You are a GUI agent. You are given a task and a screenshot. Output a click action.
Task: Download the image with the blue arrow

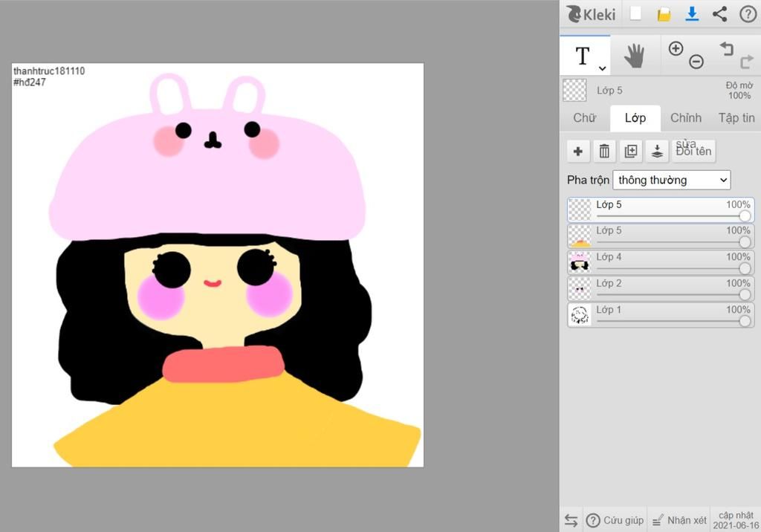pyautogui.click(x=692, y=13)
